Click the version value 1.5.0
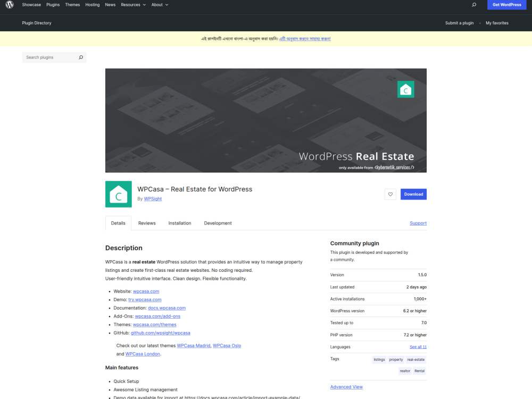Image resolution: width=532 pixels, height=399 pixels. tap(422, 275)
